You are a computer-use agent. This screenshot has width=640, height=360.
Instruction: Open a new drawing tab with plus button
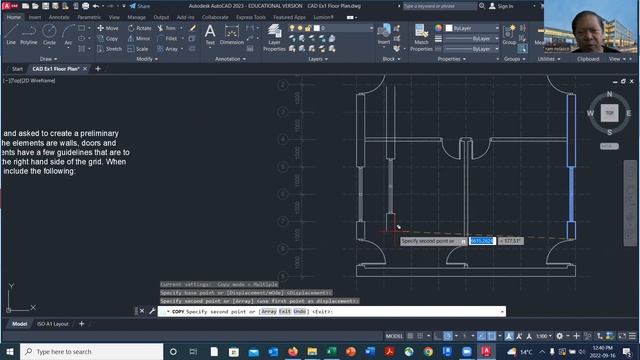(98, 69)
